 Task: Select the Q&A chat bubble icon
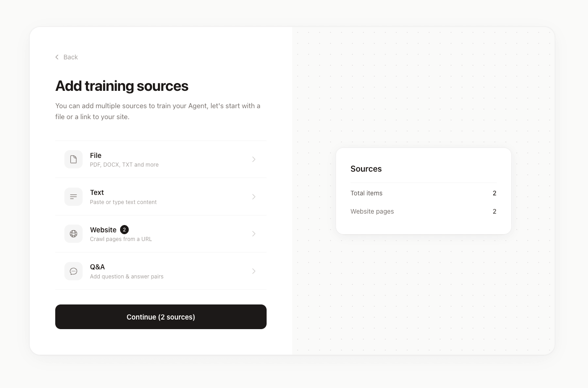coord(73,271)
